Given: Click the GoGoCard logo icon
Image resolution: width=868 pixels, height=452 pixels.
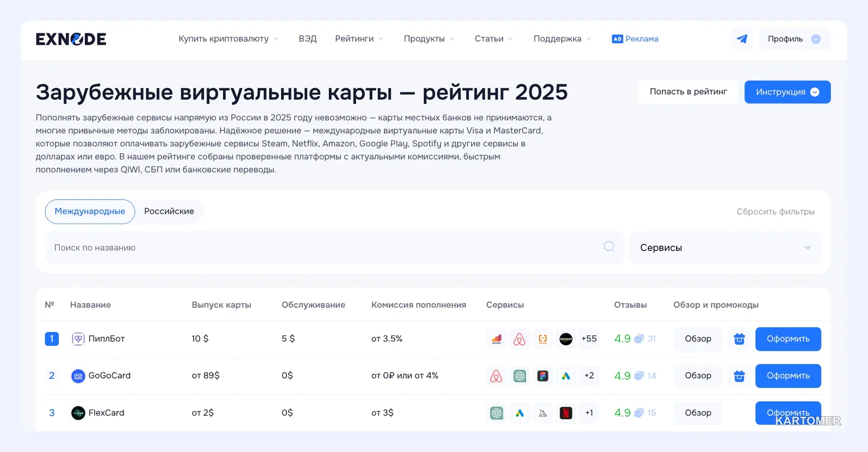Looking at the screenshot, I should 78,376.
